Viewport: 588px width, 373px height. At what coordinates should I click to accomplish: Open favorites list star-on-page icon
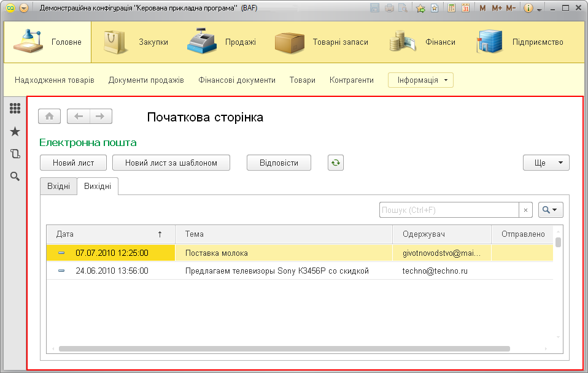pyautogui.click(x=435, y=8)
